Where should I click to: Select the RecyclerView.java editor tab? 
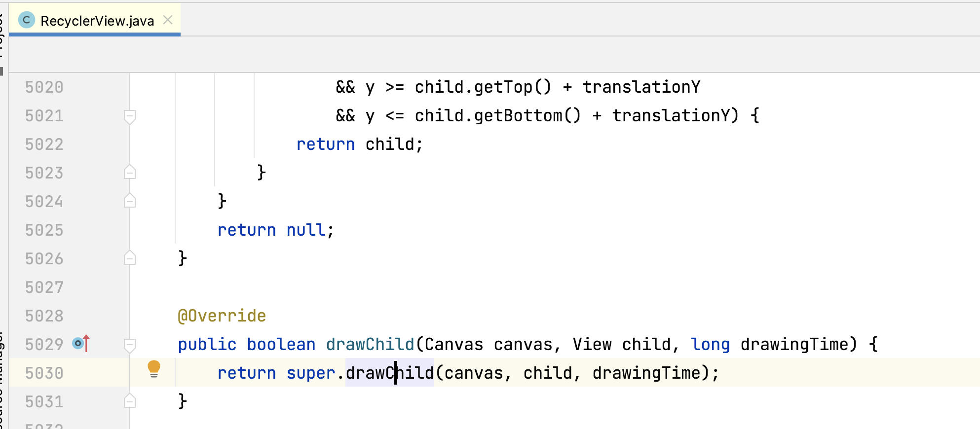pos(97,21)
